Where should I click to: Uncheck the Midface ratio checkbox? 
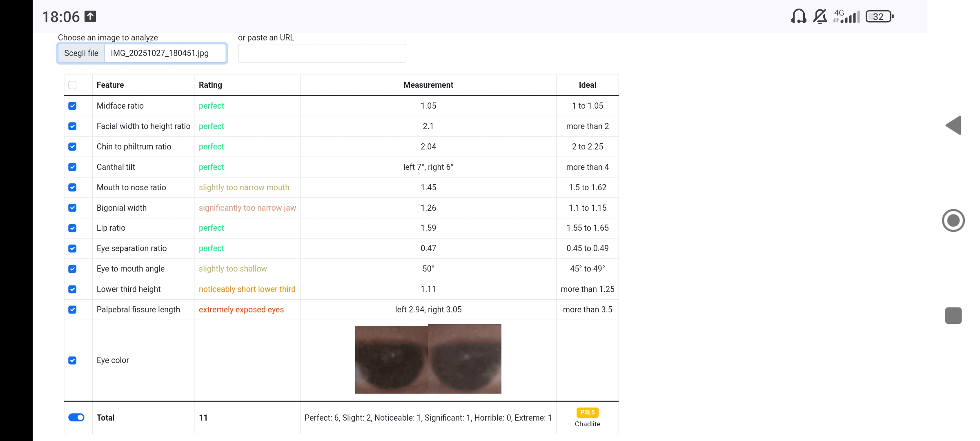72,106
